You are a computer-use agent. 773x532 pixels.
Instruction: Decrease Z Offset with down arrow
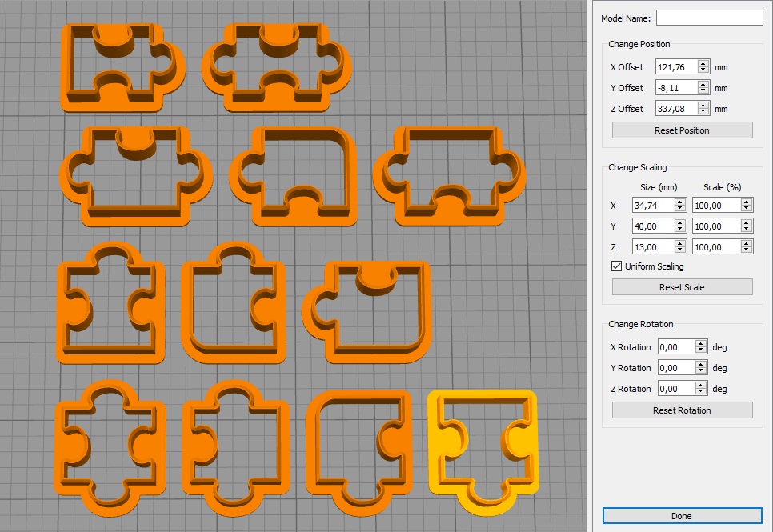[x=703, y=112]
